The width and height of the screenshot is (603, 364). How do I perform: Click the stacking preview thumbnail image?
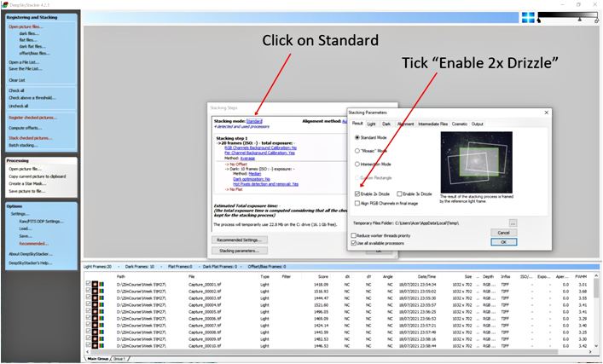click(476, 162)
